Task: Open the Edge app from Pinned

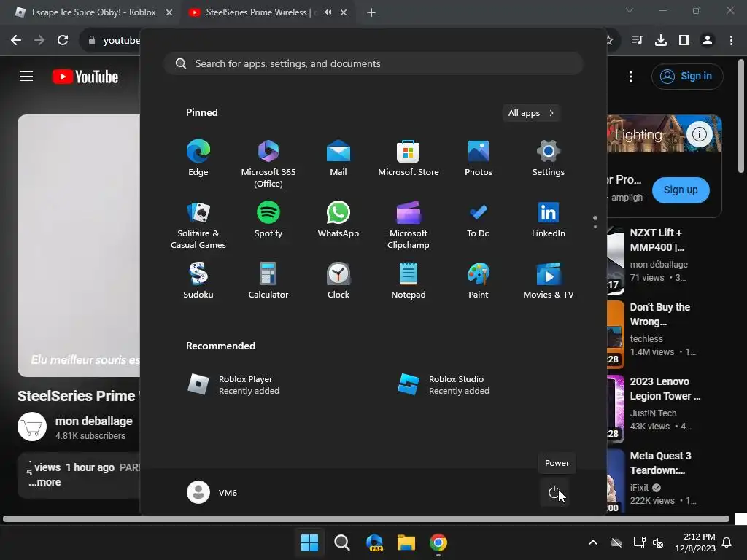Action: pyautogui.click(x=198, y=158)
